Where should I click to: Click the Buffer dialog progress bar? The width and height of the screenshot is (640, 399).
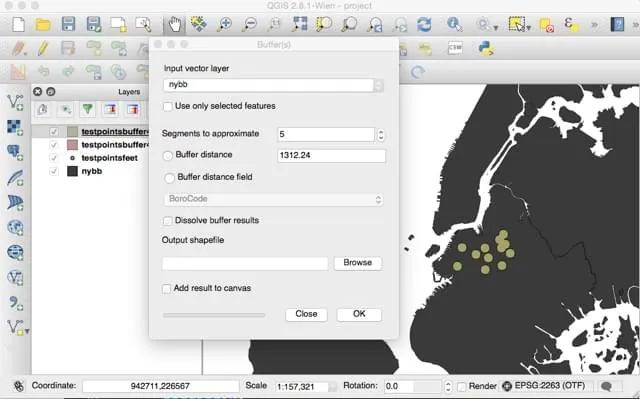[214, 315]
